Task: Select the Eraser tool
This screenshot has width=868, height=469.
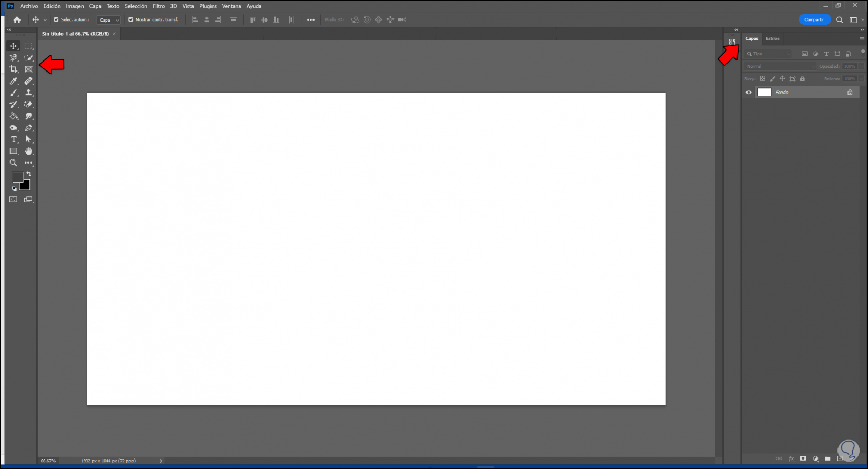Action: [28, 104]
